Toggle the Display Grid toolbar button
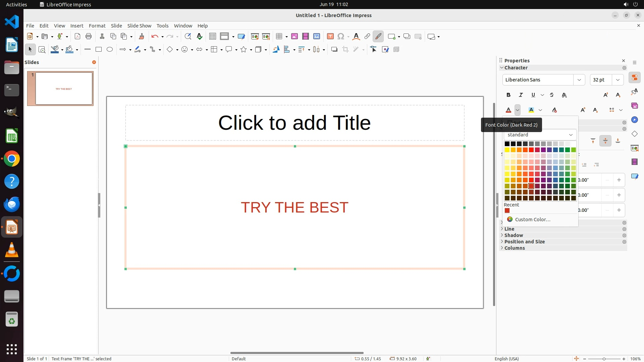Viewport: 644px width, 362px height. [212, 37]
